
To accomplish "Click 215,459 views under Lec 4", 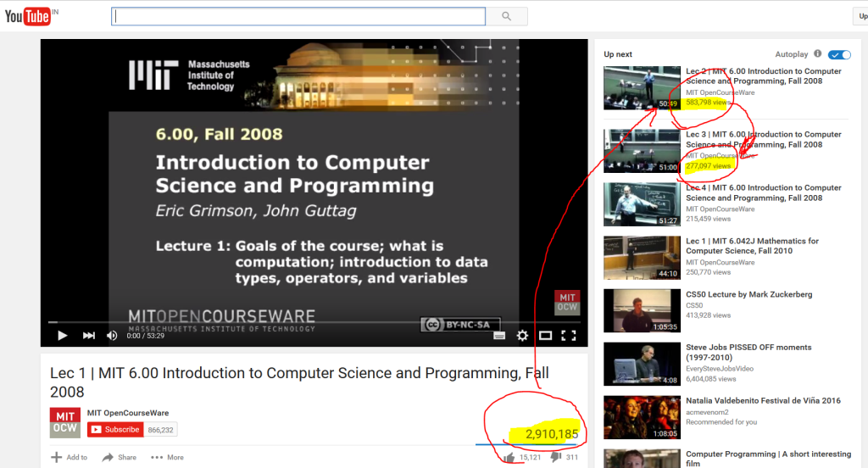I will pyautogui.click(x=708, y=219).
